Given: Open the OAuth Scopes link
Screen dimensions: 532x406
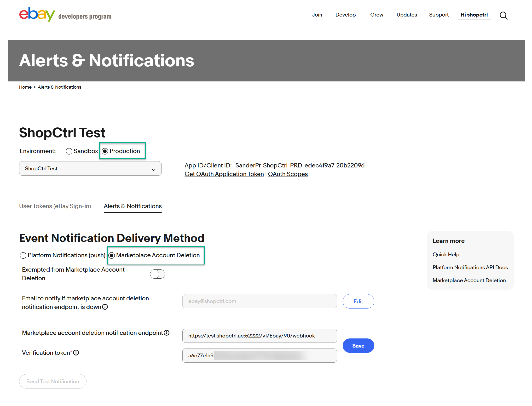Looking at the screenshot, I should (x=288, y=174).
